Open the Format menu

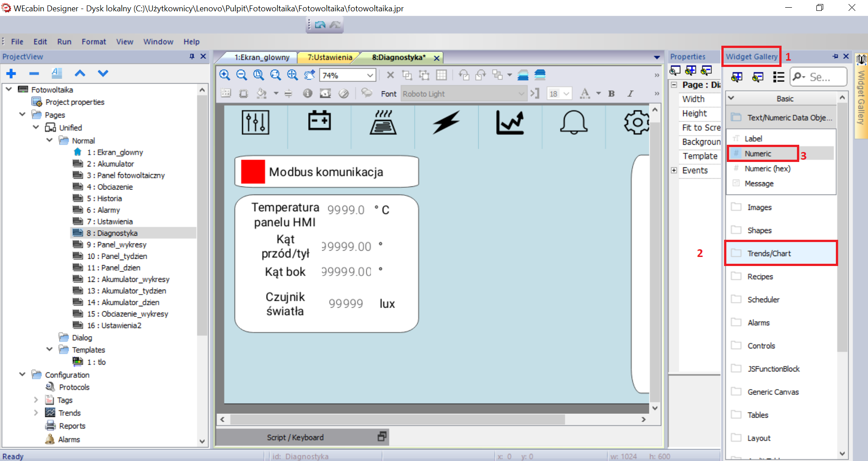click(x=94, y=42)
